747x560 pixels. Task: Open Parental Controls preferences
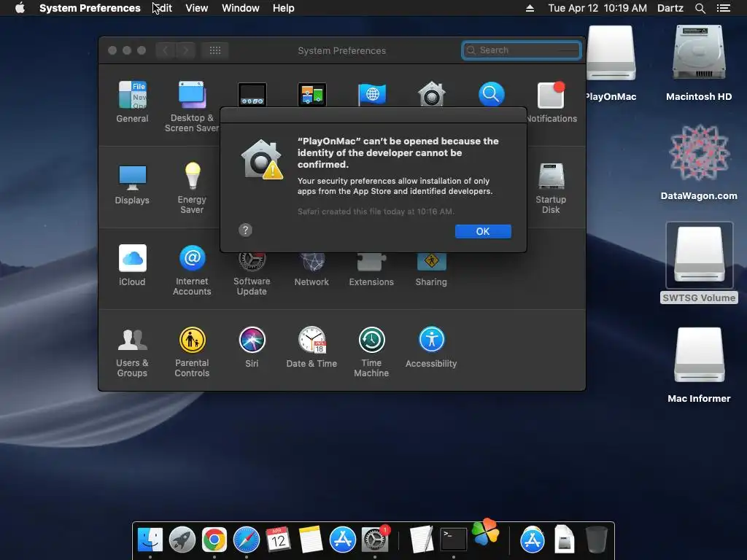(192, 351)
